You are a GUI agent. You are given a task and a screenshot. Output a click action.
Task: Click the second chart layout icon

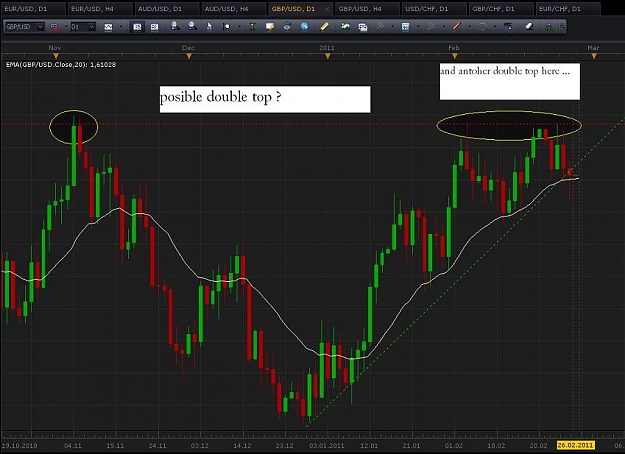pos(154,27)
